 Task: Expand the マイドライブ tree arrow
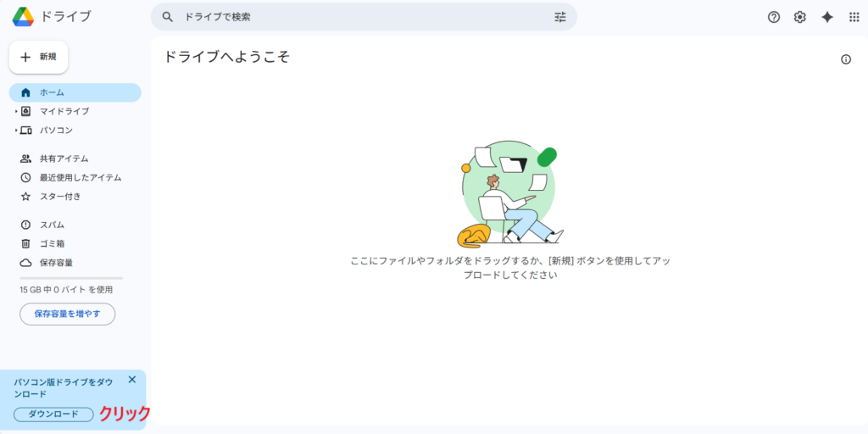(15, 111)
